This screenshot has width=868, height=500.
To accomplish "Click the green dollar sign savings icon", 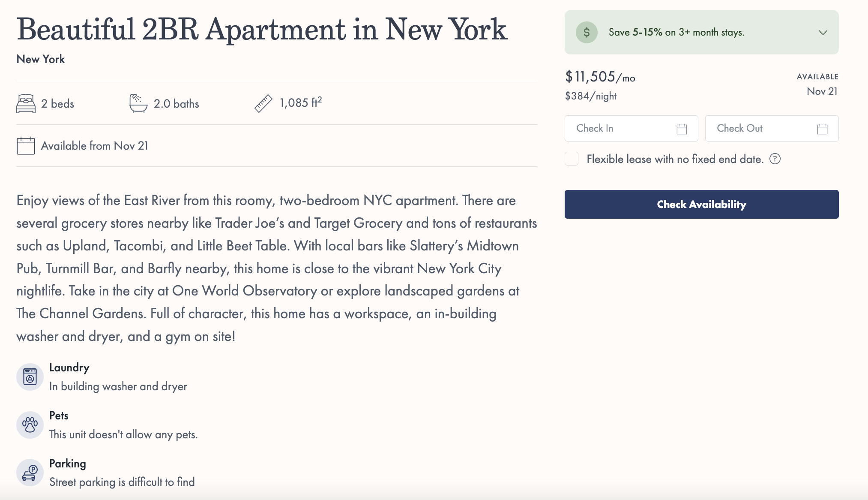I will tap(587, 33).
